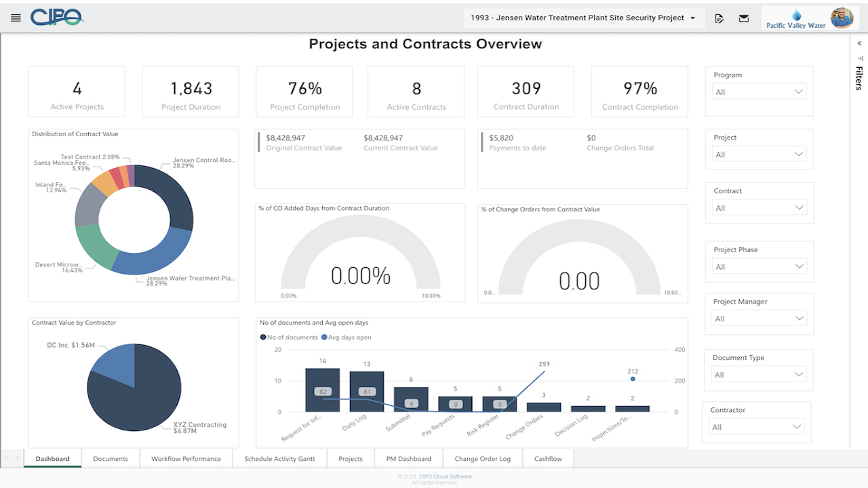Switch to the Workflow Performance tab
The height and width of the screenshot is (488, 868).
186,458
